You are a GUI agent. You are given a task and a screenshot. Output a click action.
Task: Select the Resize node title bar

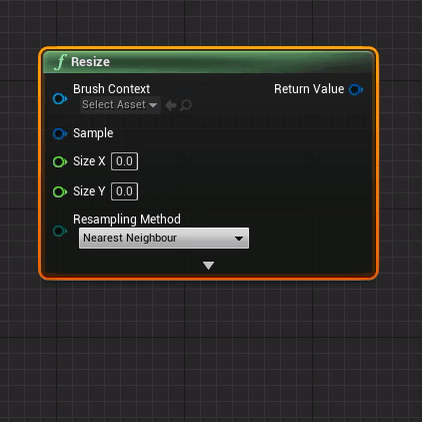[x=208, y=62]
